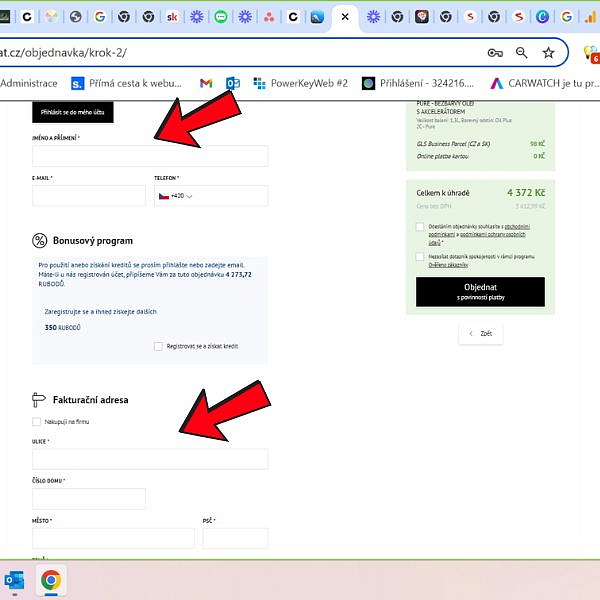Check 'Registrovat se a získat kredit' box
The width and height of the screenshot is (600, 600).
point(158,346)
